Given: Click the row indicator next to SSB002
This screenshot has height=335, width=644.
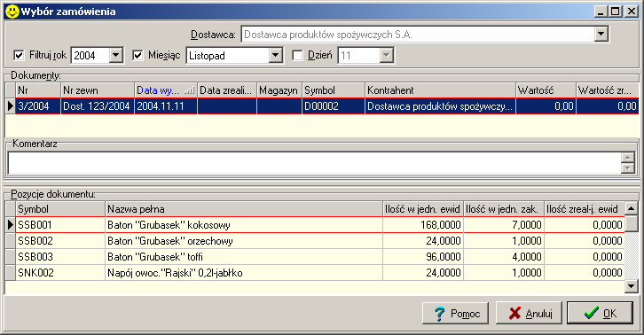Looking at the screenshot, I should point(11,241).
